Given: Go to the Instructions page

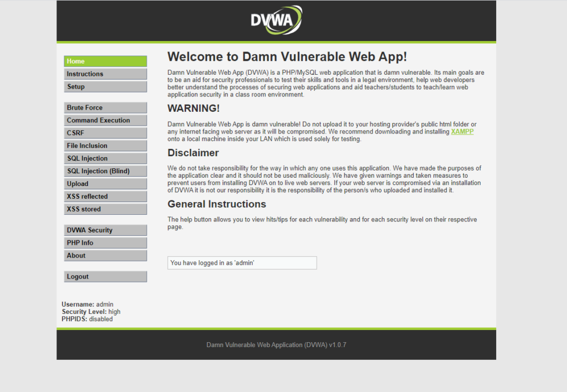Looking at the screenshot, I should 105,74.
